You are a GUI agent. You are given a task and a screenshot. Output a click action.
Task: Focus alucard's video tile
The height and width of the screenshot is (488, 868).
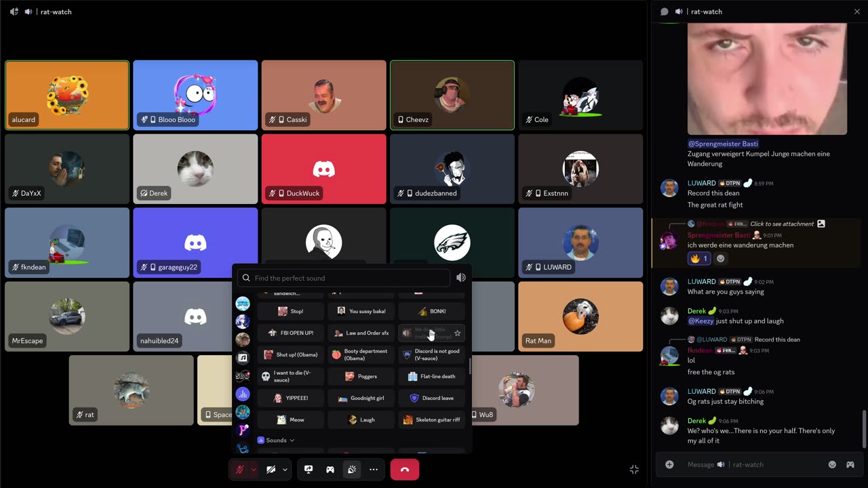(x=66, y=95)
